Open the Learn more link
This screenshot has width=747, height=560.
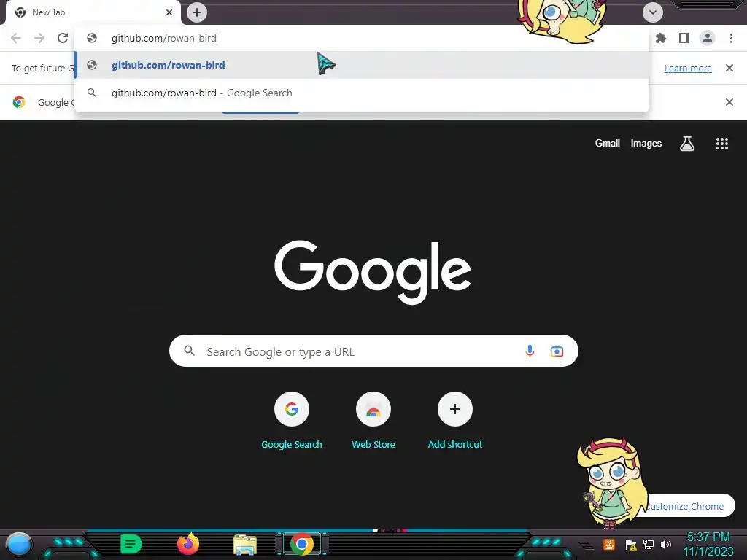point(688,68)
